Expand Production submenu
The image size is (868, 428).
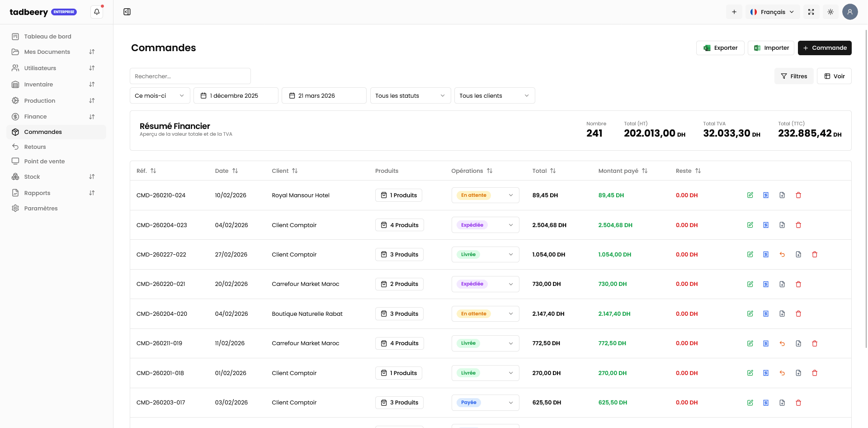click(x=92, y=101)
